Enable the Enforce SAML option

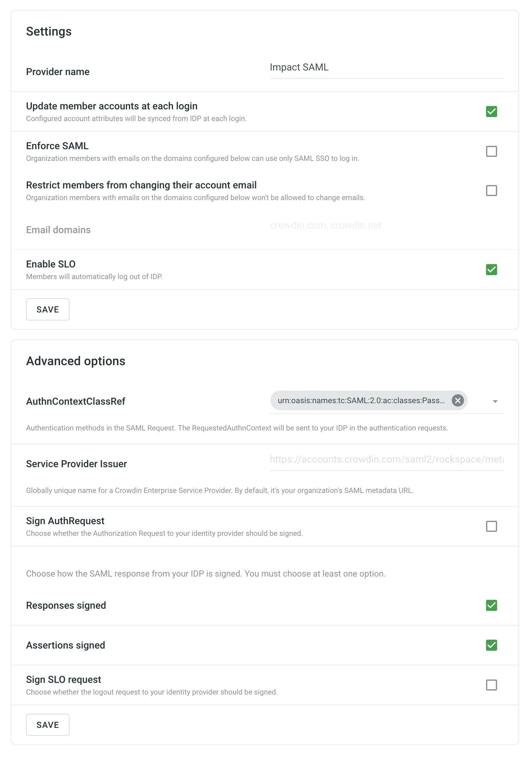(492, 151)
